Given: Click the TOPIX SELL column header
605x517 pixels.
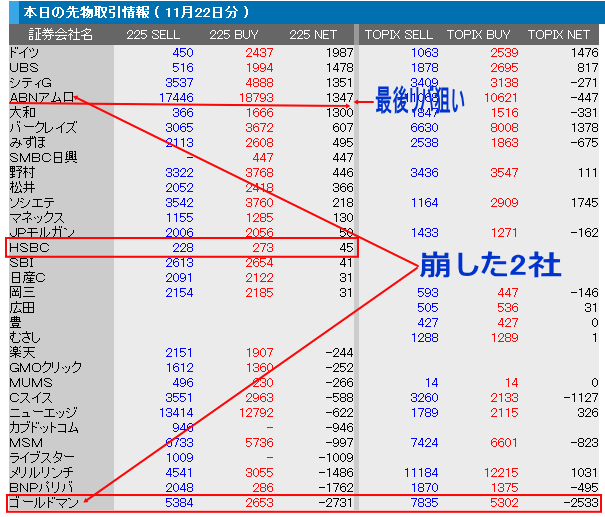Looking at the screenshot, I should pos(399,35).
